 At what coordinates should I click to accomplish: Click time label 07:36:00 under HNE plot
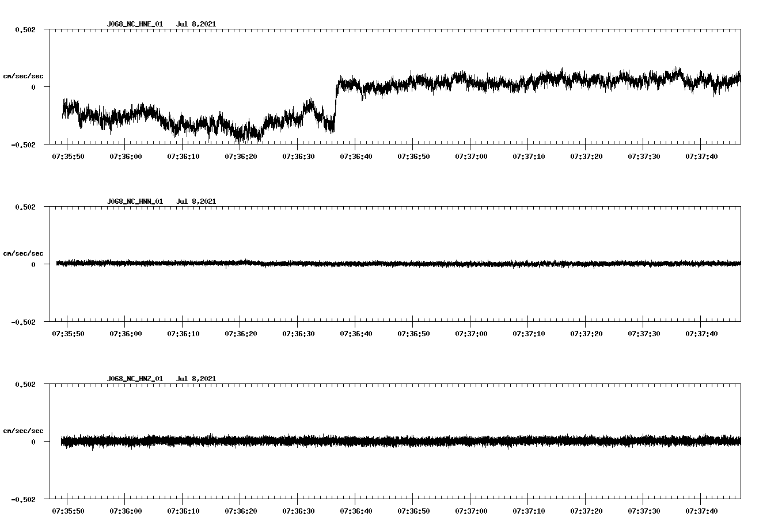pos(126,157)
